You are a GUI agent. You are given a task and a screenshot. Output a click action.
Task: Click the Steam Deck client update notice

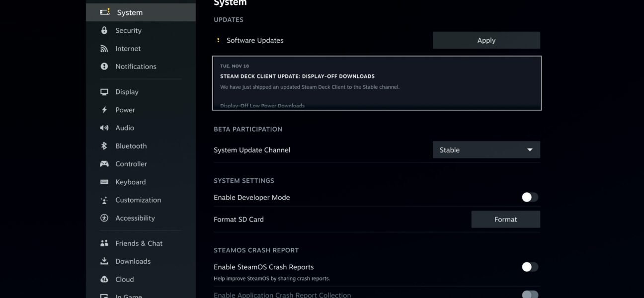(377, 82)
